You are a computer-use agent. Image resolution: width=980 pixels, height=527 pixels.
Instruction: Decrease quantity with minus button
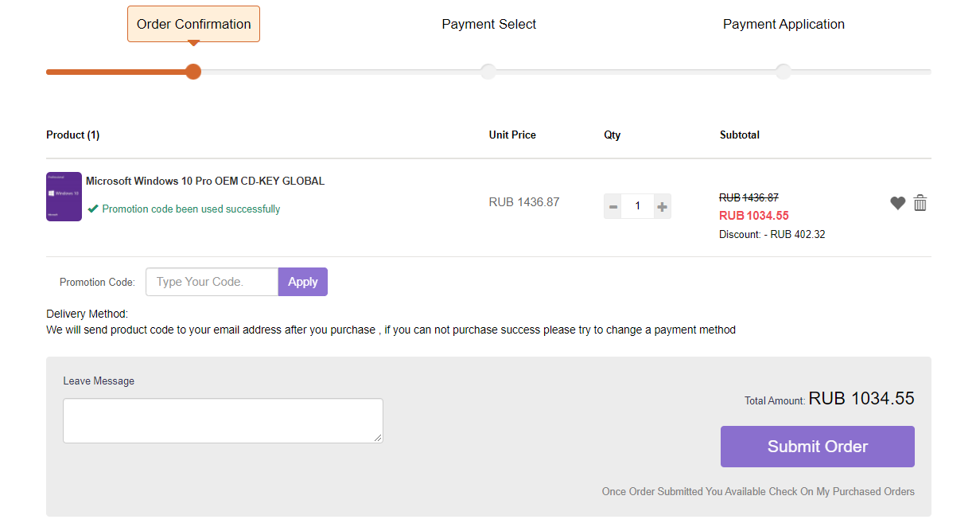612,207
